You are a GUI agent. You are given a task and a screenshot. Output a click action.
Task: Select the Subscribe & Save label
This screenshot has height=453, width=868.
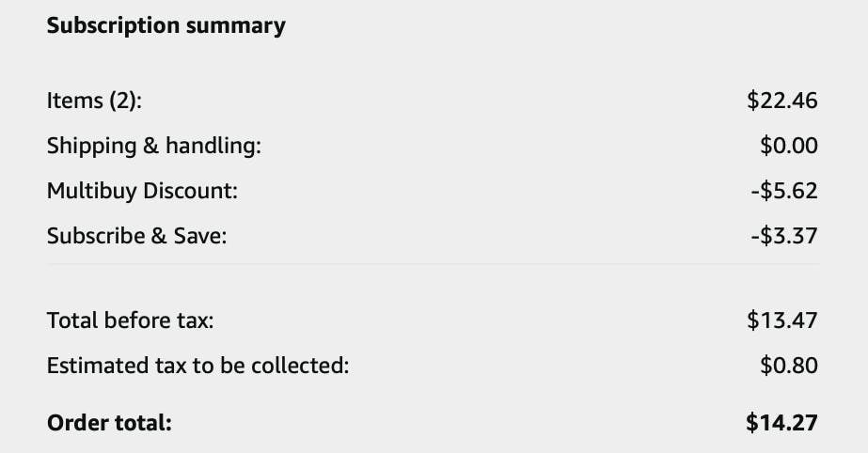pos(136,236)
